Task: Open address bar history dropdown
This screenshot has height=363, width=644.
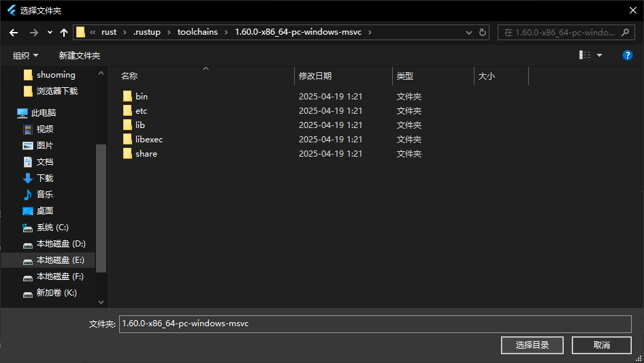Action: coord(468,33)
